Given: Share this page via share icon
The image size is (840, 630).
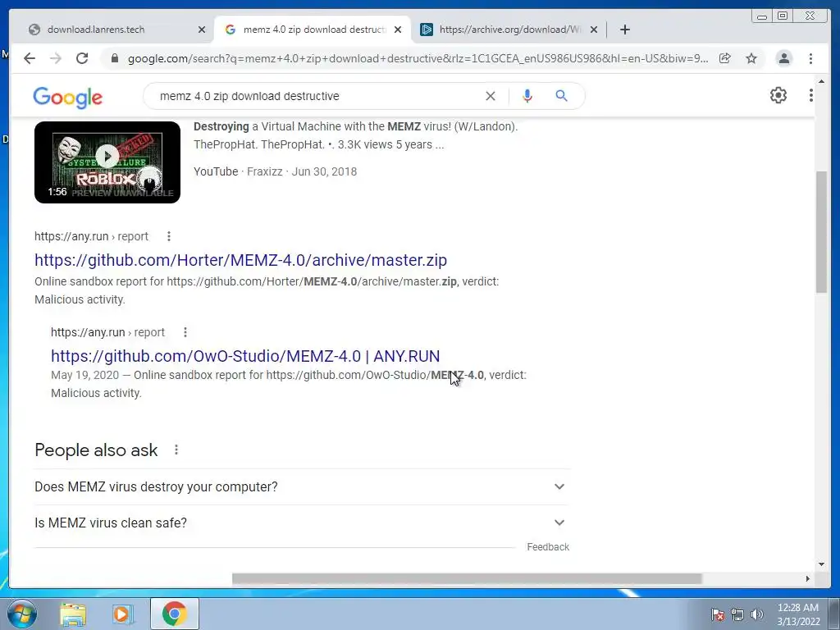Looking at the screenshot, I should [725, 58].
